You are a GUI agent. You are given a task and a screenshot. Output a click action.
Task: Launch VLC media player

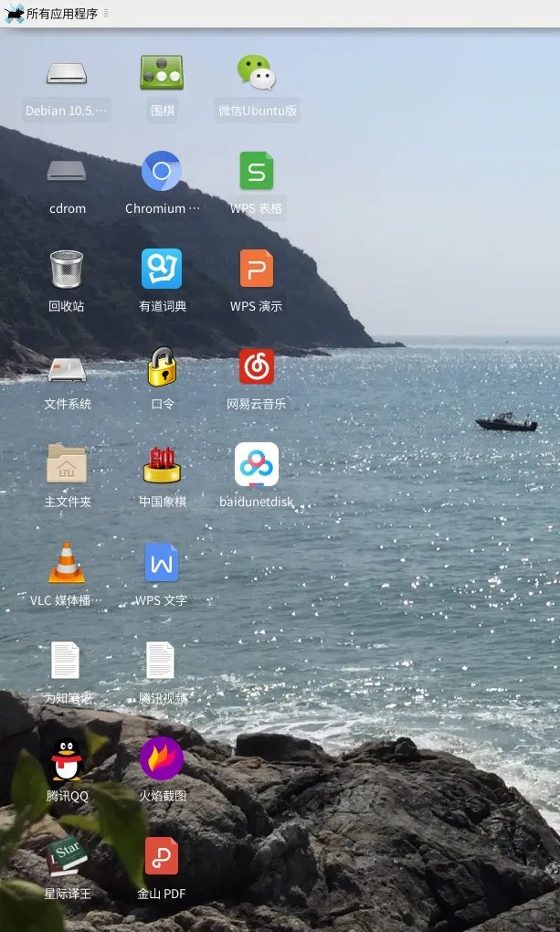pos(67,564)
